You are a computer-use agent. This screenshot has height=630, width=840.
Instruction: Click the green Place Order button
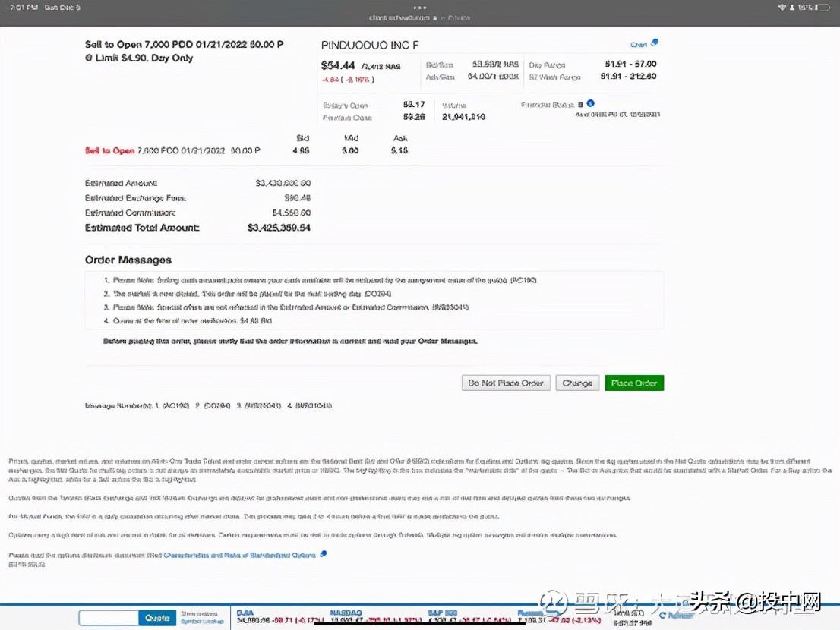pyautogui.click(x=634, y=383)
